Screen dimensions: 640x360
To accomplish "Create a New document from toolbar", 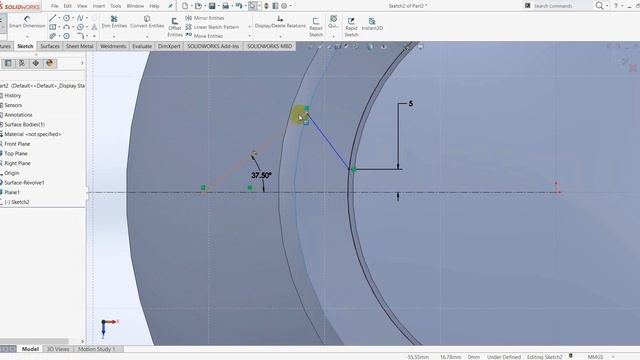I will coord(185,6).
